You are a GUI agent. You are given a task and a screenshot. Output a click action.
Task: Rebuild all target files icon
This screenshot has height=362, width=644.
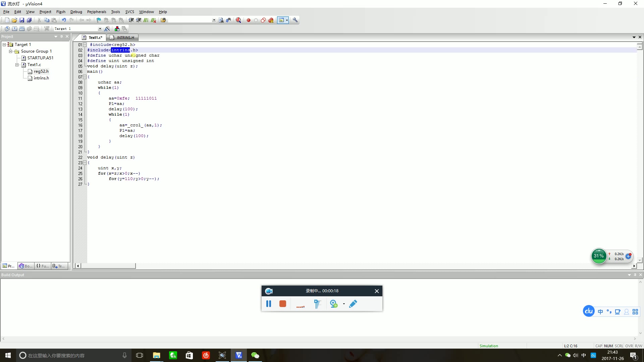click(22, 29)
